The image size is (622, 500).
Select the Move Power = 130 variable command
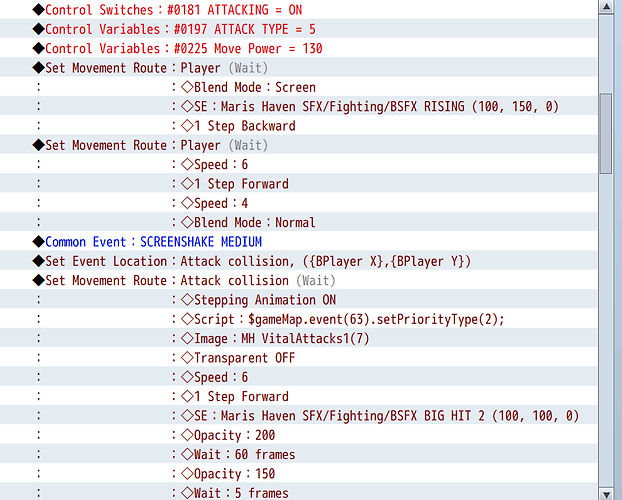tap(298, 48)
